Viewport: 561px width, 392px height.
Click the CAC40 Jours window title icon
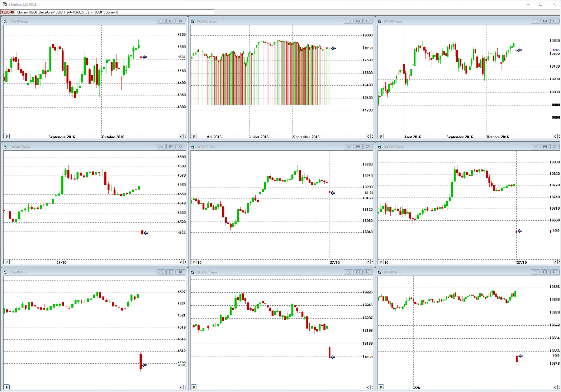tap(6, 21)
